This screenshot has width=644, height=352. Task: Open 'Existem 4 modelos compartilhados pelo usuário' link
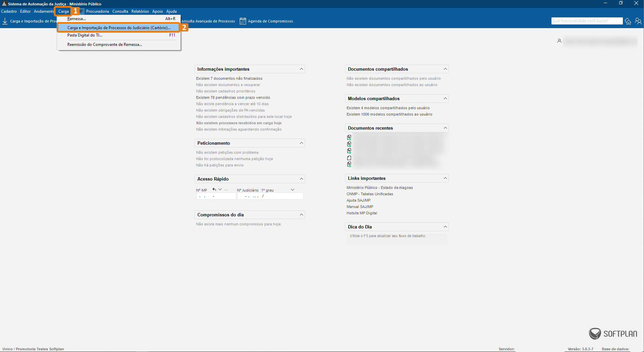click(x=388, y=108)
